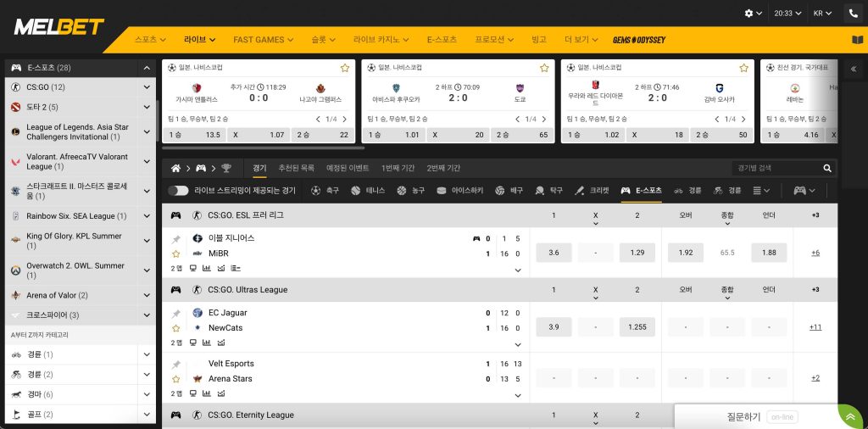The width and height of the screenshot is (868, 429).
Task: Collapse right panel with double-arrow icon
Action: pyautogui.click(x=853, y=68)
